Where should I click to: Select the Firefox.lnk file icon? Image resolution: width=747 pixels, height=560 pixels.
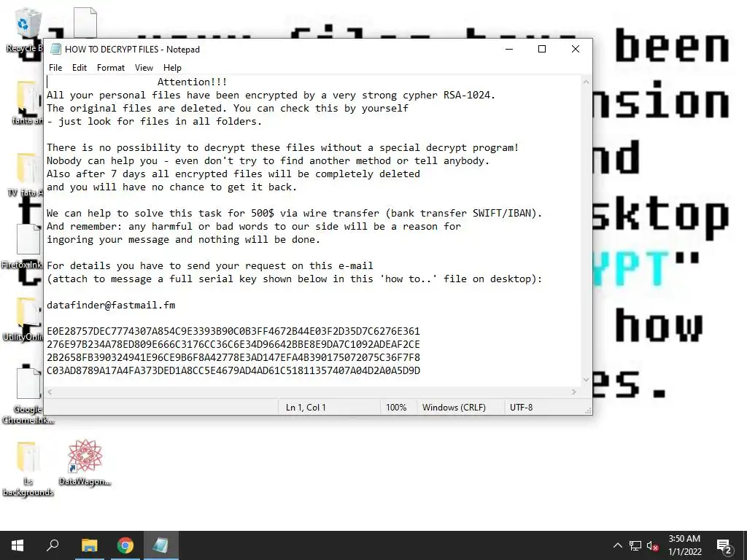click(24, 246)
